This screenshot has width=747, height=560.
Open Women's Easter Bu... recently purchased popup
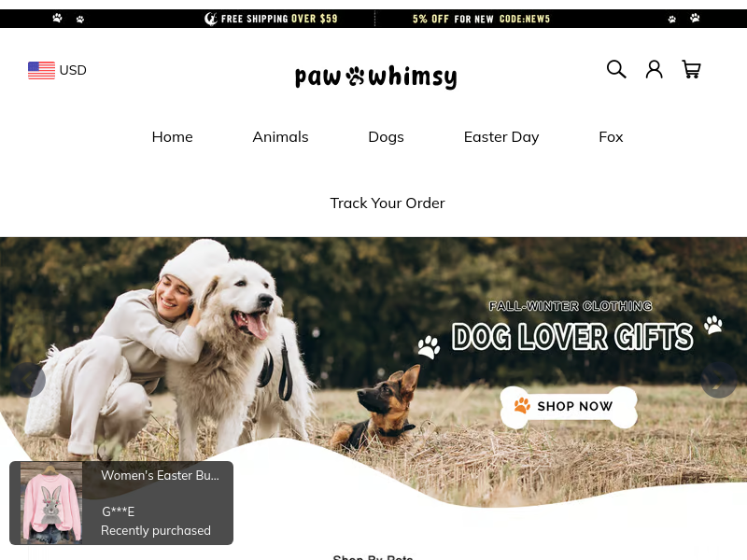pyautogui.click(x=121, y=503)
